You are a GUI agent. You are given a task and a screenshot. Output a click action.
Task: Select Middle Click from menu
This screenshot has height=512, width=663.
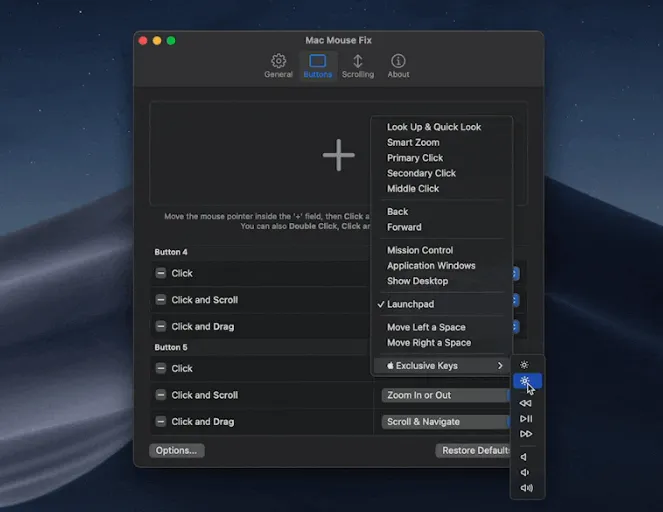[x=442, y=189]
